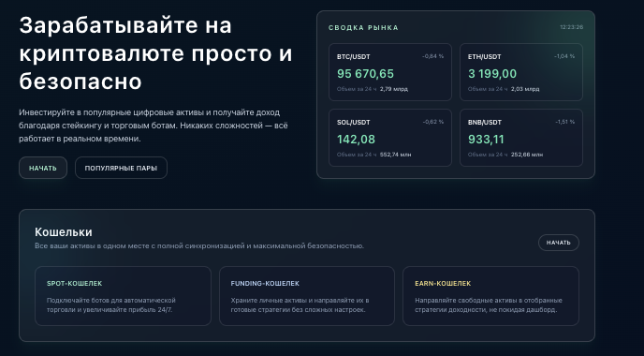Click the BTC price 95 670,65
Screen dimensions: 644x356
point(365,74)
